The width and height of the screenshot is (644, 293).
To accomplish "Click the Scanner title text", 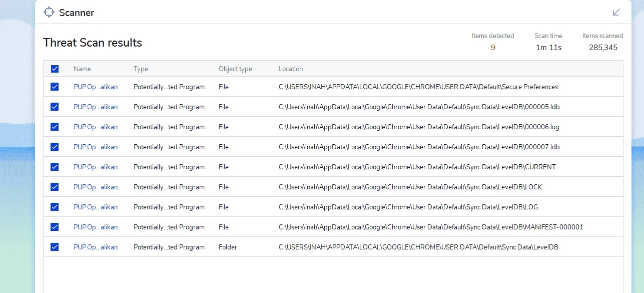I will [x=77, y=13].
